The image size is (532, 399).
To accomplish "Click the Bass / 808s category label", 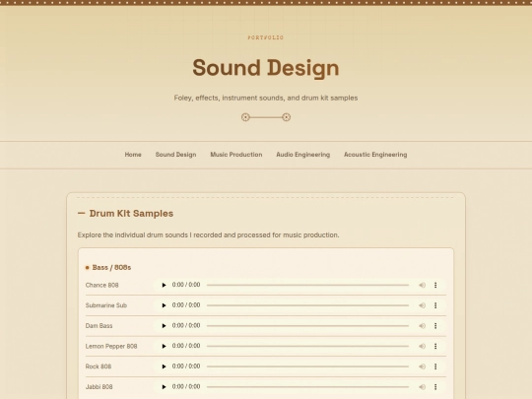I will (x=111, y=267).
